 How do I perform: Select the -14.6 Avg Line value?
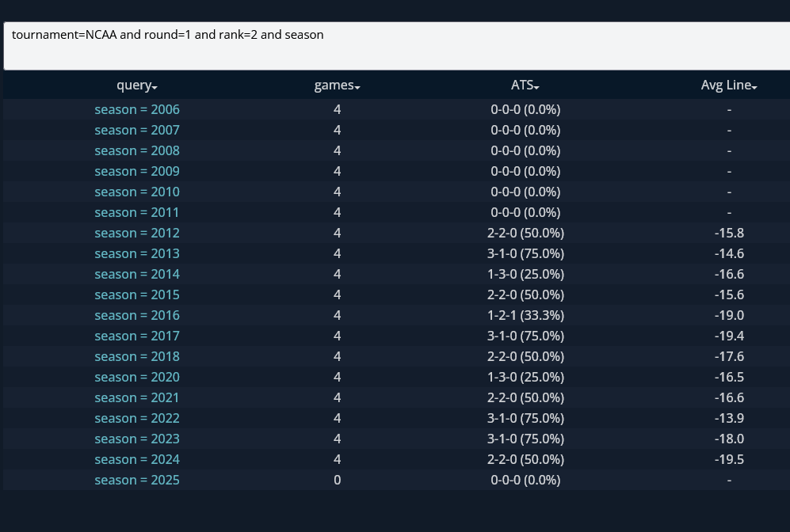pos(729,253)
